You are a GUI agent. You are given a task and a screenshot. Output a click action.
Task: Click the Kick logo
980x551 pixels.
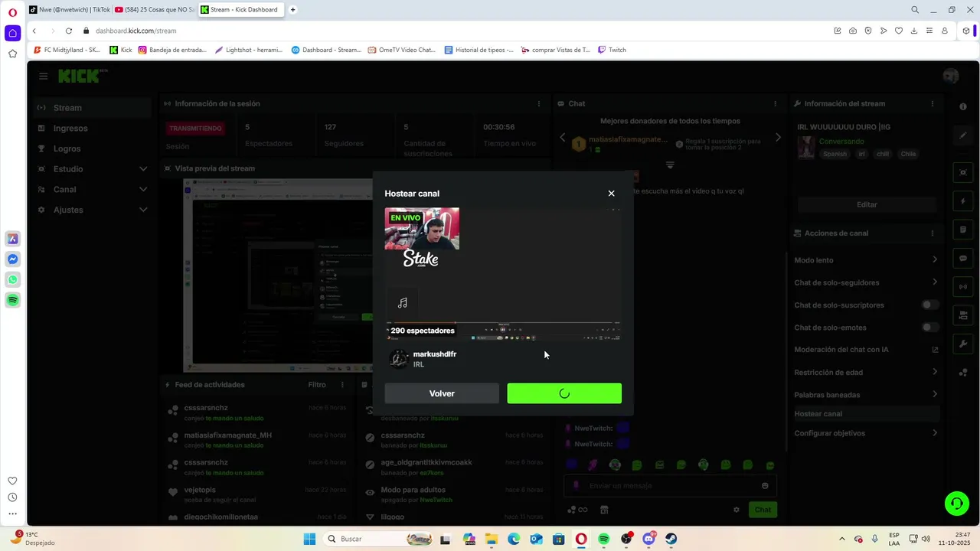(x=80, y=76)
